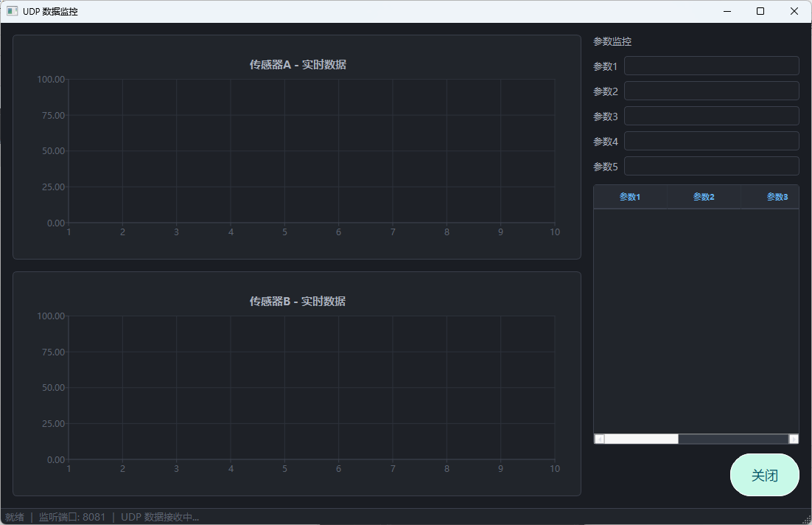Click the scrollbar's left arrow button
The height and width of the screenshot is (525, 812).
599,439
